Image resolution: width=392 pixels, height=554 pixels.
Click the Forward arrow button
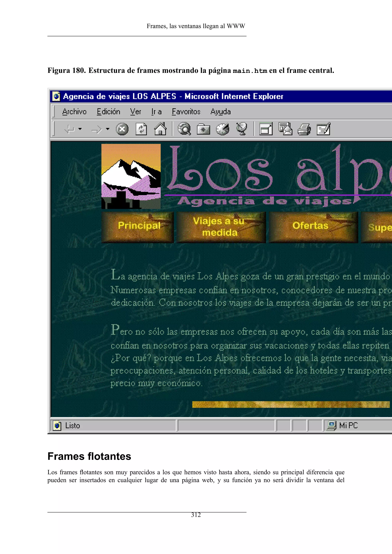pyautogui.click(x=97, y=130)
